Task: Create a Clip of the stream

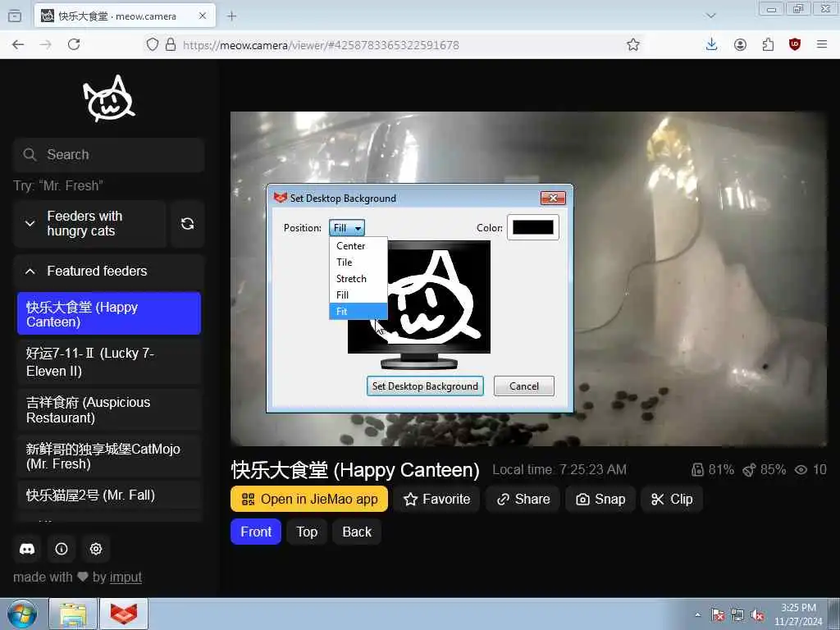Action: (672, 500)
